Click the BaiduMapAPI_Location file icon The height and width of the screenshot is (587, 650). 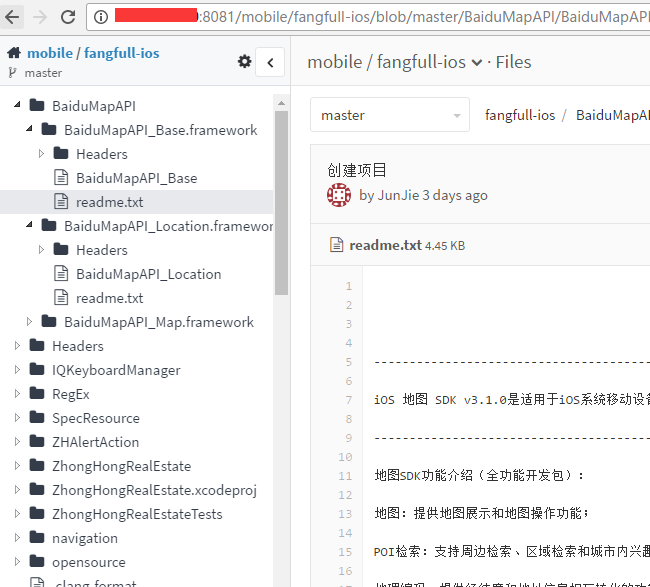(x=61, y=274)
